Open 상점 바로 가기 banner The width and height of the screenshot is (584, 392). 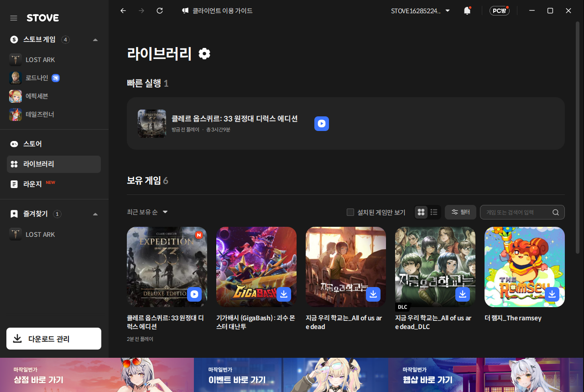tap(97, 375)
